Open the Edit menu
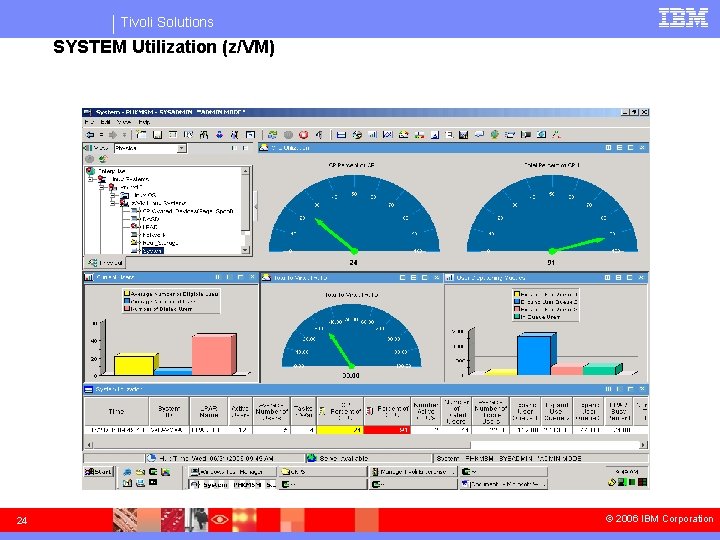Image resolution: width=720 pixels, height=540 pixels. [106, 122]
